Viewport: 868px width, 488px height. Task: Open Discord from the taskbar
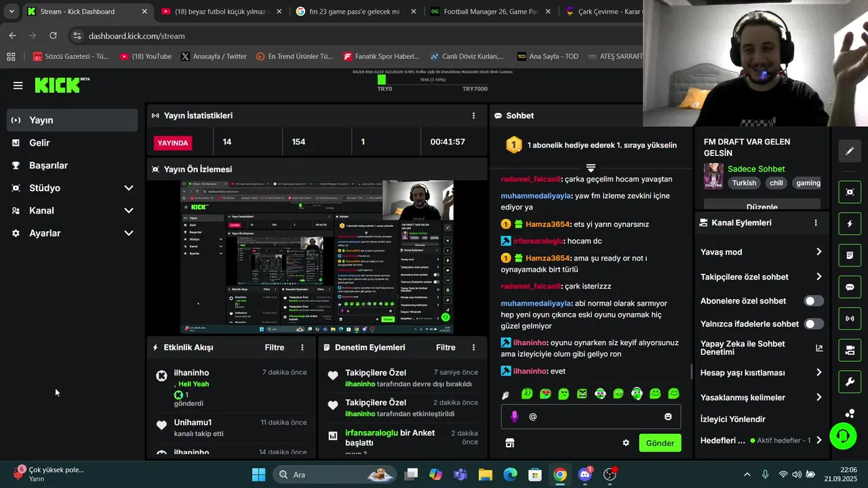click(x=585, y=474)
